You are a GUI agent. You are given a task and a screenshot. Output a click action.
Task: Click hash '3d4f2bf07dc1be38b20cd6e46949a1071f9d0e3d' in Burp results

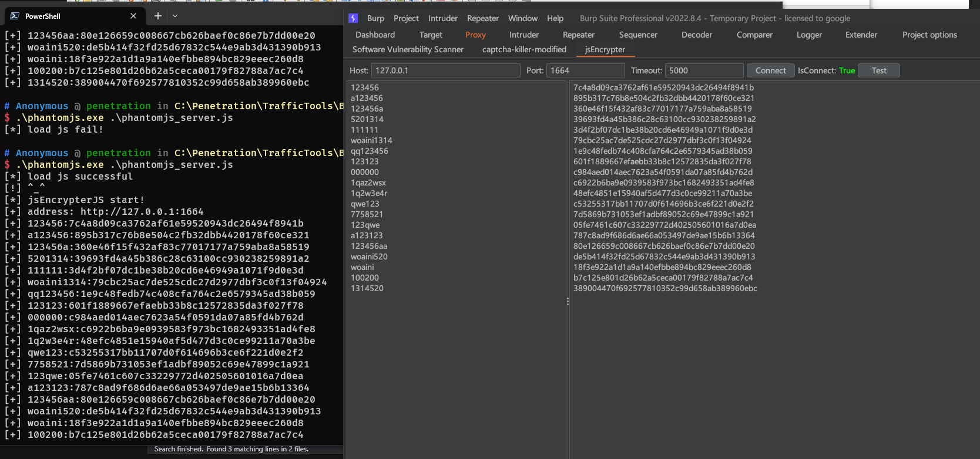pos(663,130)
